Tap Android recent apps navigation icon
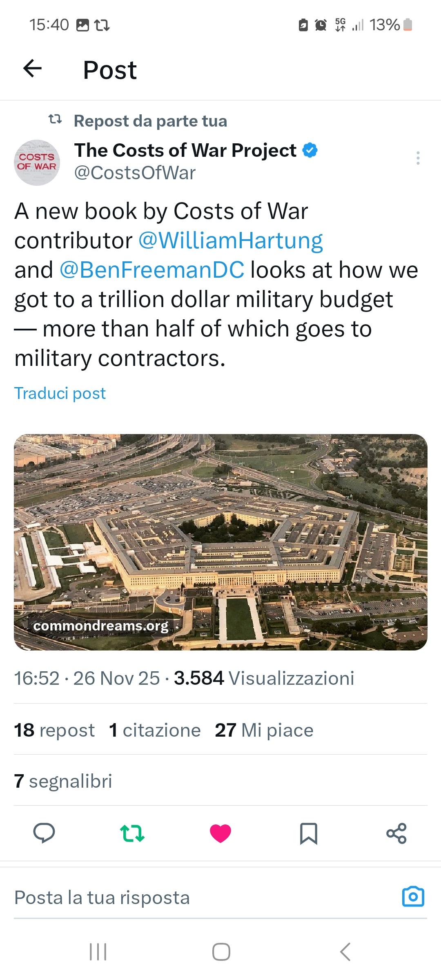441x980 pixels. point(98,951)
